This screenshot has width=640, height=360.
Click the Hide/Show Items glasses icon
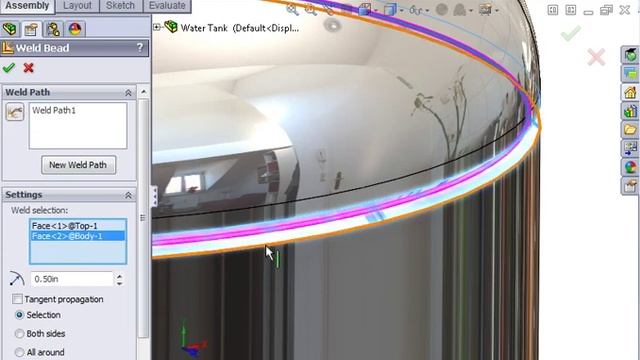coord(416,10)
